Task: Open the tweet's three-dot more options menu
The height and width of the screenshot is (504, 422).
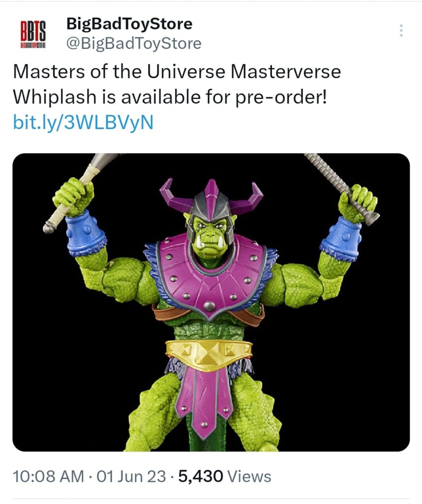Action: tap(401, 31)
